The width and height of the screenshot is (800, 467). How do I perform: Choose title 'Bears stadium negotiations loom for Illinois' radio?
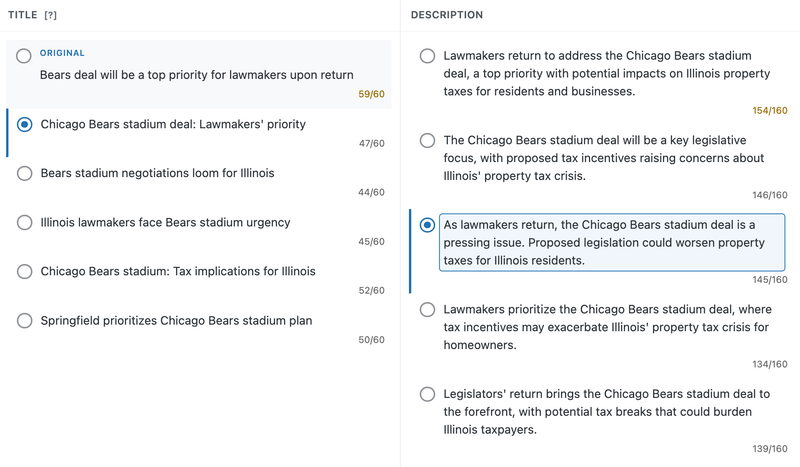24,173
